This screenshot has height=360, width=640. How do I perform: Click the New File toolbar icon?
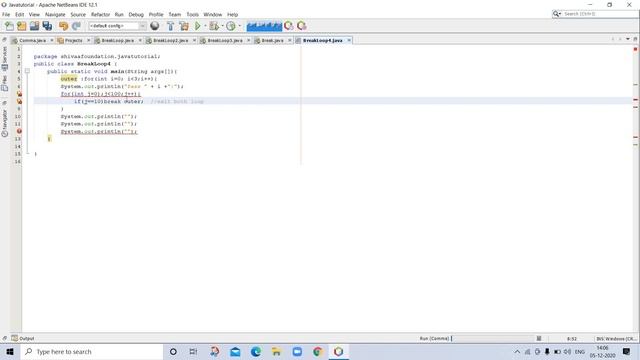9,26
